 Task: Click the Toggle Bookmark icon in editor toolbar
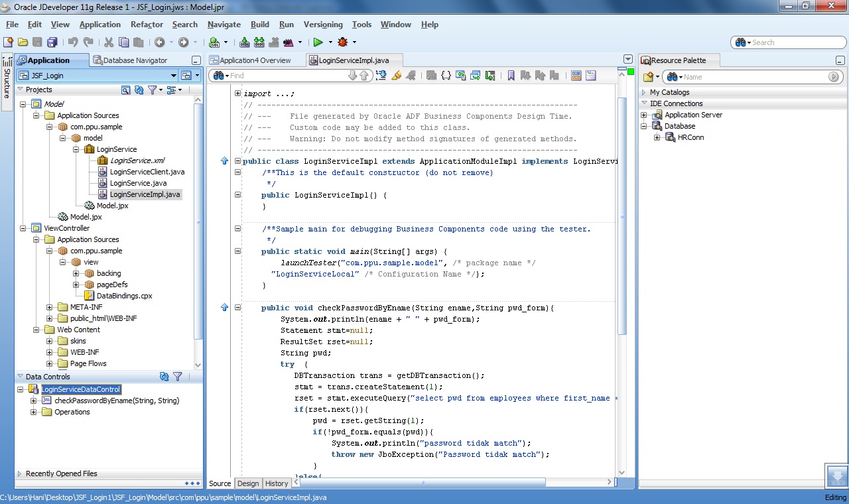pyautogui.click(x=511, y=76)
